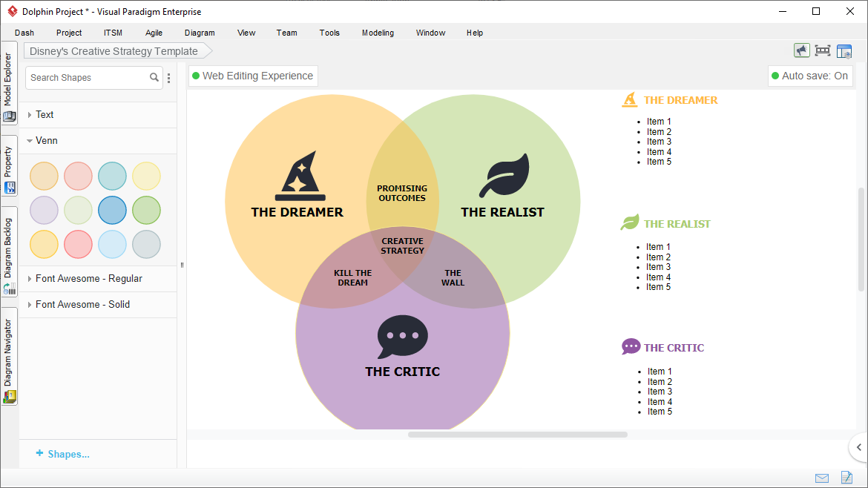868x488 pixels.
Task: Click the Auto save: On indicator
Action: tap(810, 76)
